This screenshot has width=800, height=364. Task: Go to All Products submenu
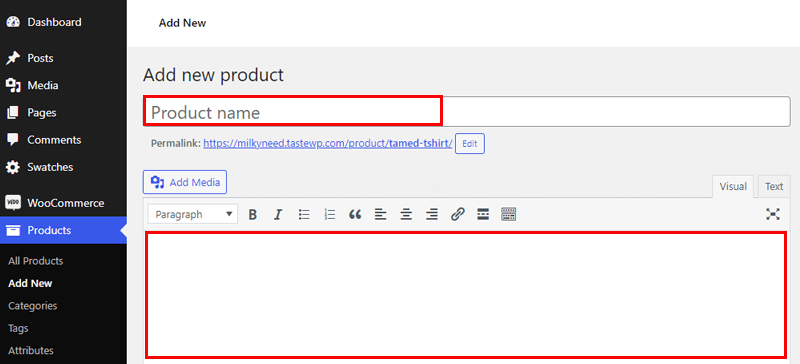pos(36,261)
